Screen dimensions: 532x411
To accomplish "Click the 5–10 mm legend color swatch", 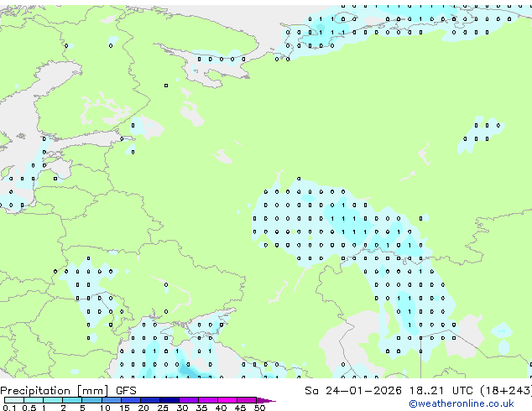I will (x=92, y=400).
